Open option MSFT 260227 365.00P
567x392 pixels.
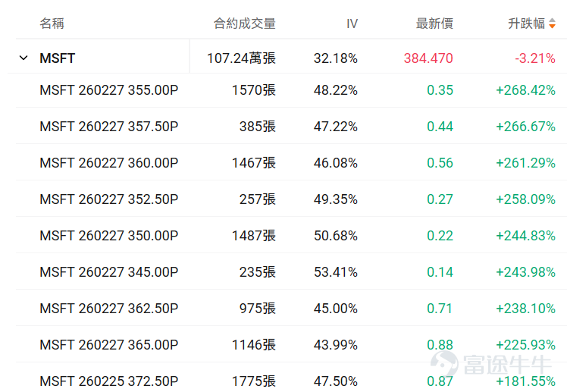109,345
